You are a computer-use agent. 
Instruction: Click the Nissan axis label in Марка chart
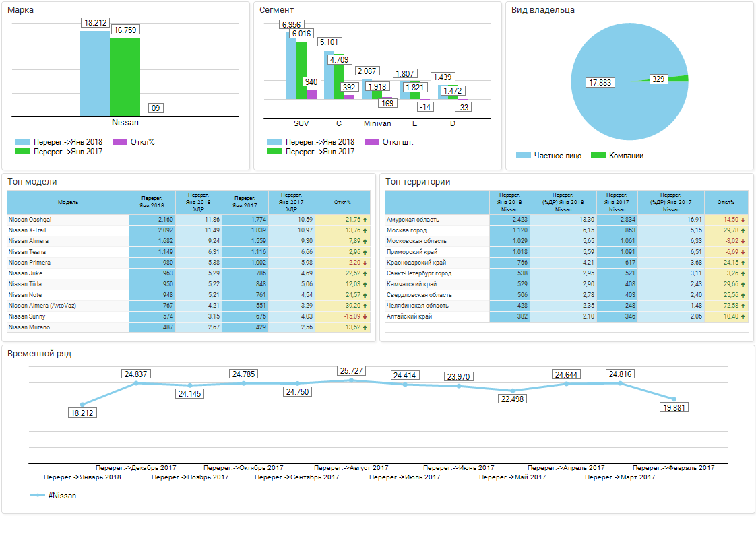(125, 123)
